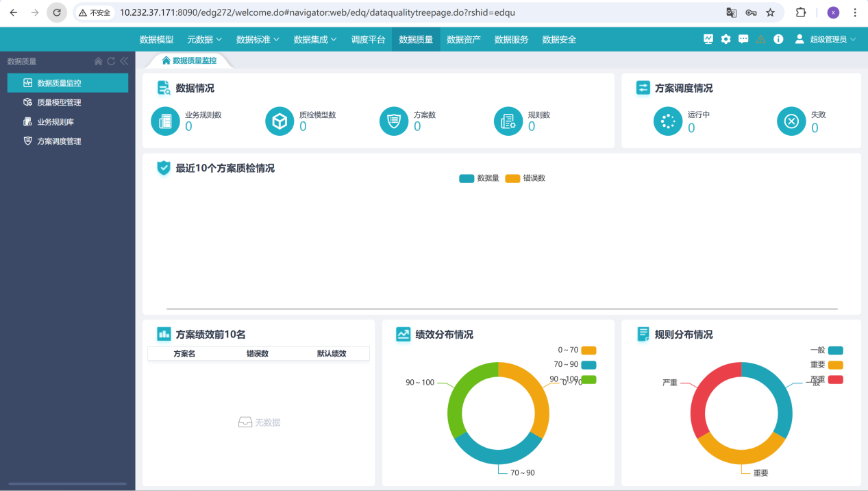Open the 数据资产 top menu
This screenshot has width=868, height=491.
point(464,40)
